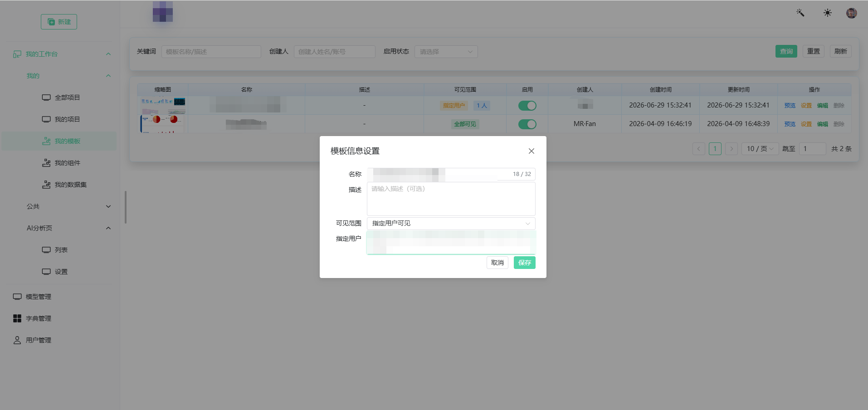Click the 刷新 refresh button
Screen dimensions: 868x410
(x=841, y=51)
